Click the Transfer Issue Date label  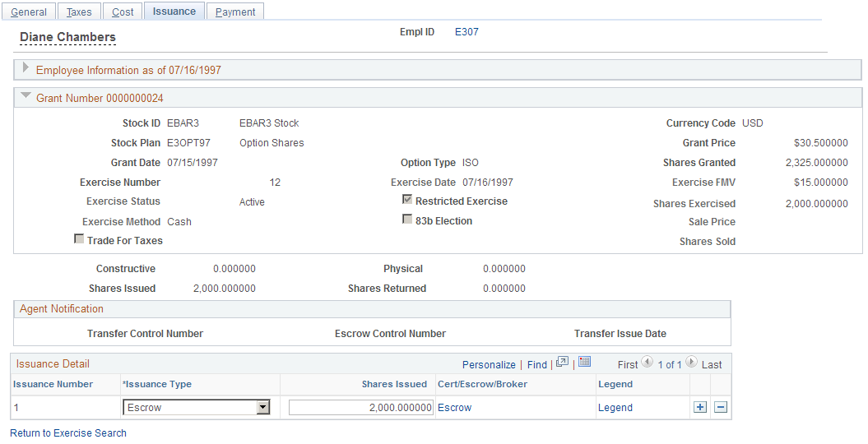(x=620, y=334)
